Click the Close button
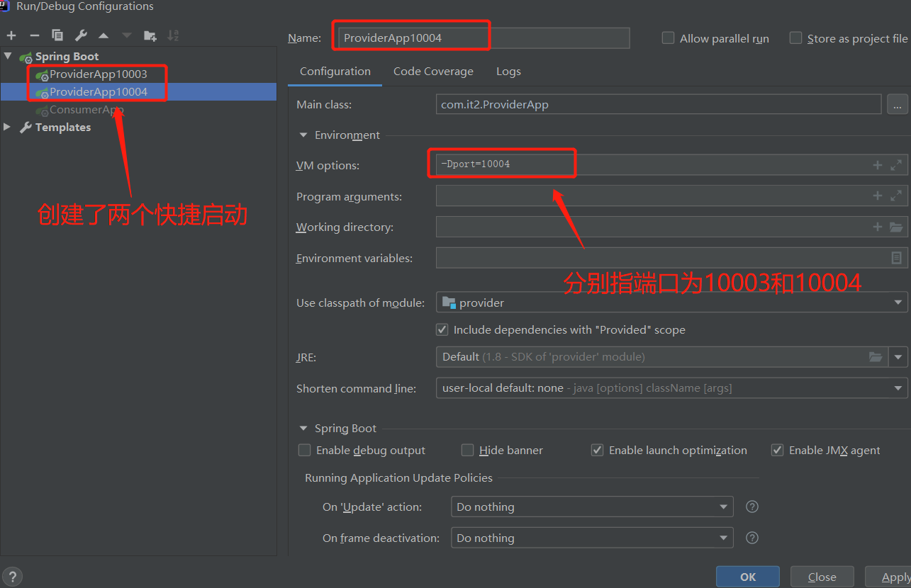The image size is (911, 588). (822, 577)
